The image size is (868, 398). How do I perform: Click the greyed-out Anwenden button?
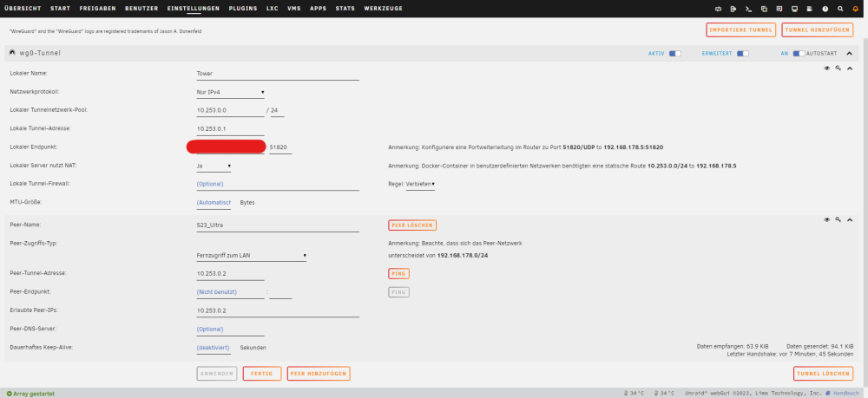pos(217,374)
